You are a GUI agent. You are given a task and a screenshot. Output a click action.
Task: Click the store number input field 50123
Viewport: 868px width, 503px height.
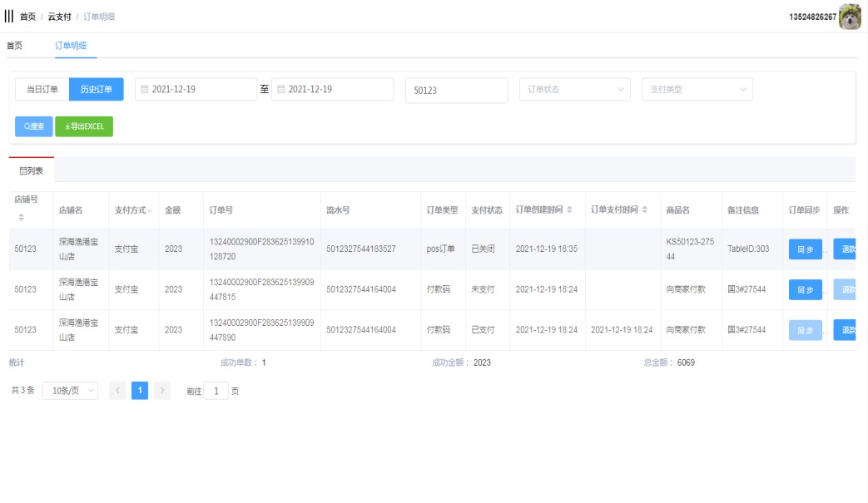[x=456, y=91]
